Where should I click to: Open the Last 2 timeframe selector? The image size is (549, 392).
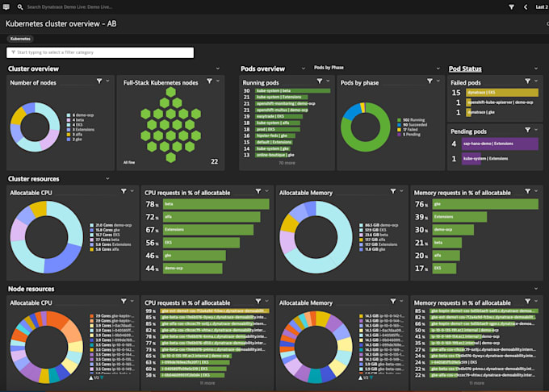tap(542, 6)
